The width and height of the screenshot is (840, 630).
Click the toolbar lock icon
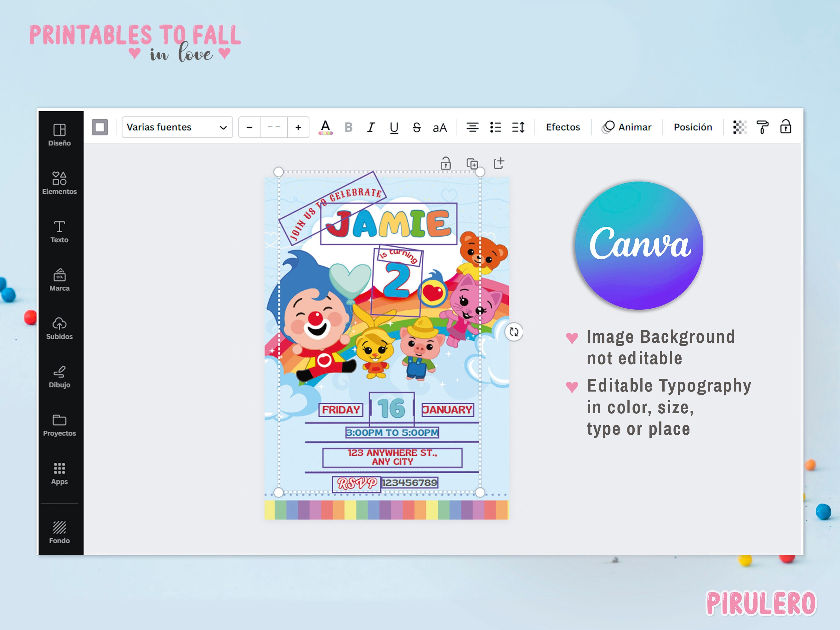click(x=785, y=126)
